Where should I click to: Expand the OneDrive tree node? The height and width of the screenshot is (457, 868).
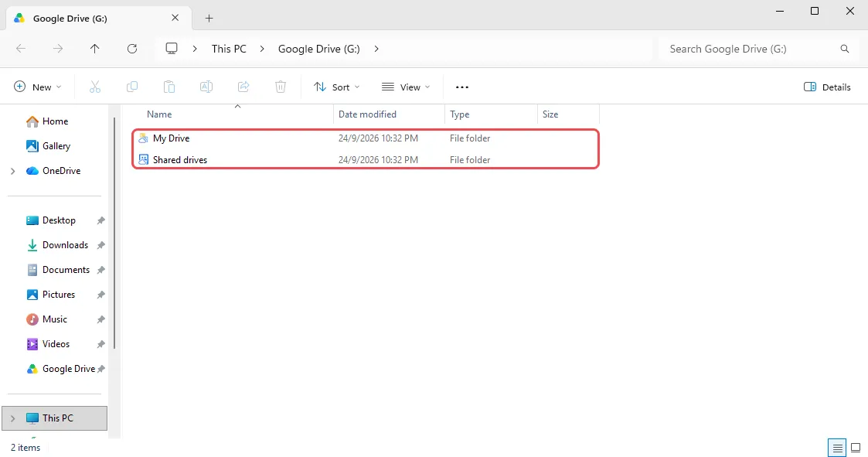click(x=12, y=171)
